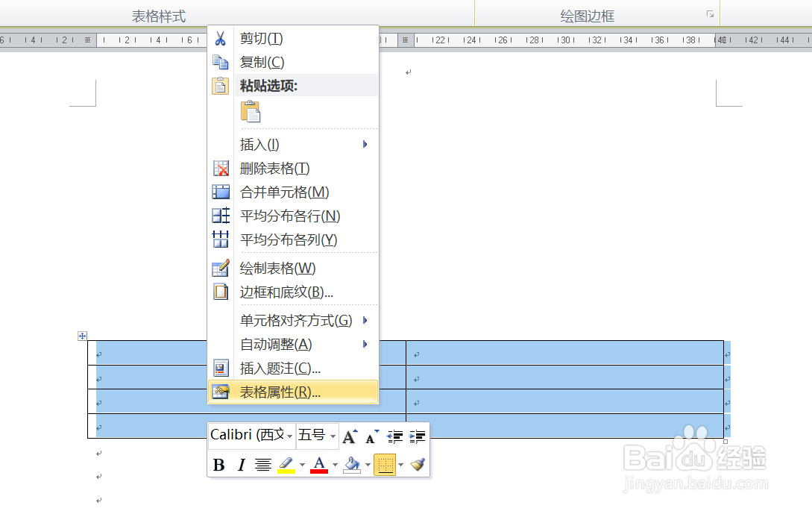Screen dimensions: 812x511
Task: Expand the 自动调整(A) submenu
Action: pyautogui.click(x=365, y=344)
